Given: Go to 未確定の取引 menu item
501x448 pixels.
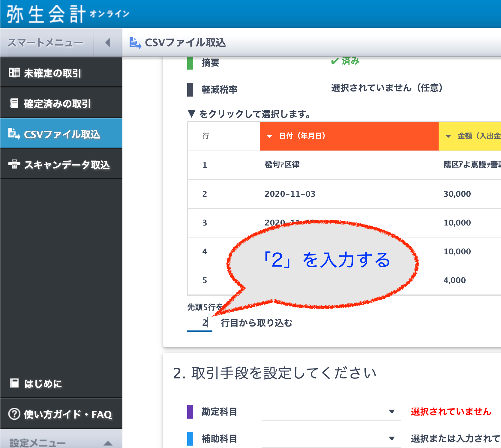Looking at the screenshot, I should point(52,73).
